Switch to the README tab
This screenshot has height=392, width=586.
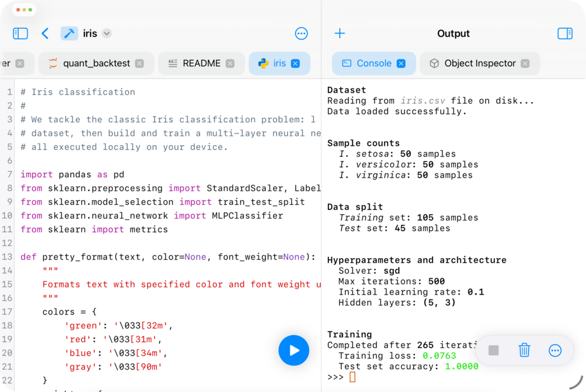click(201, 64)
